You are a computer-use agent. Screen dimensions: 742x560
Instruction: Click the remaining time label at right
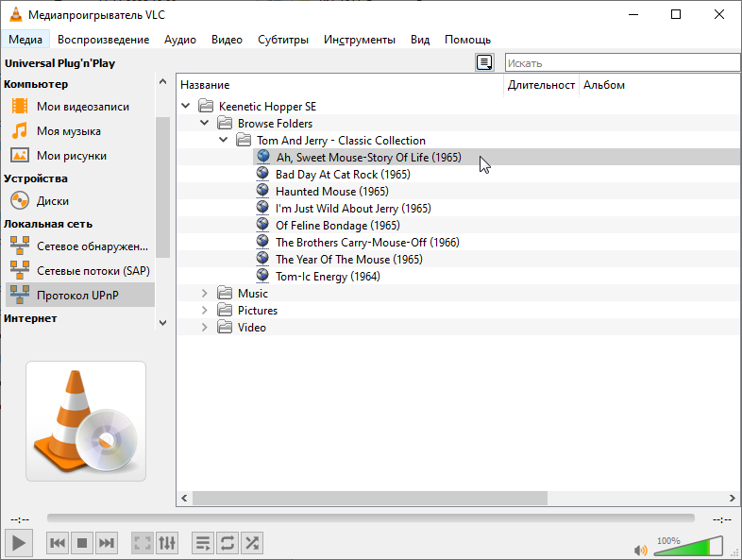coord(722,519)
